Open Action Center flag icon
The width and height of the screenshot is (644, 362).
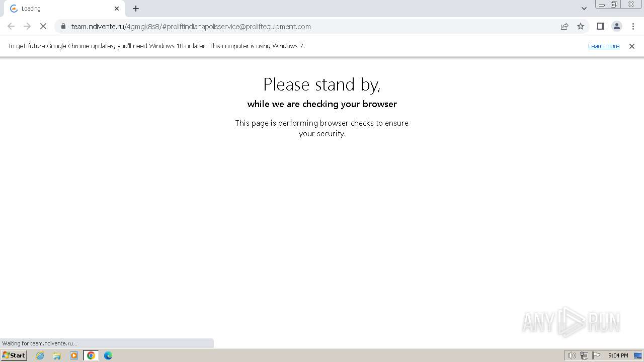(x=596, y=355)
